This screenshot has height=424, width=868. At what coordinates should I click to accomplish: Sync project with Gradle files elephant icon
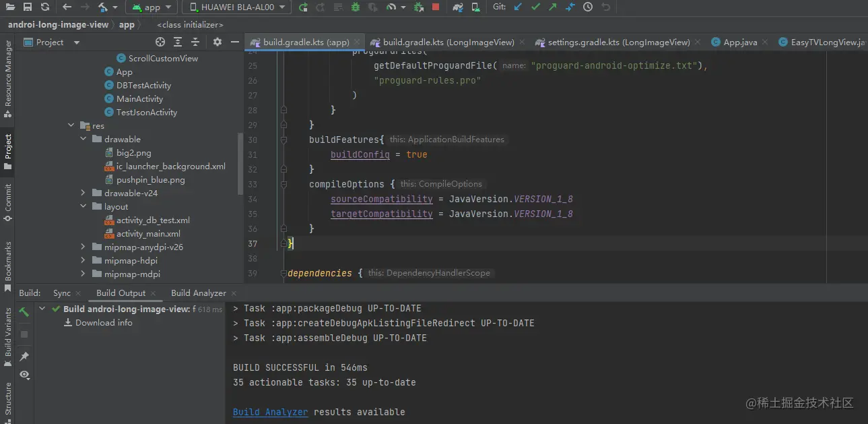[458, 7]
